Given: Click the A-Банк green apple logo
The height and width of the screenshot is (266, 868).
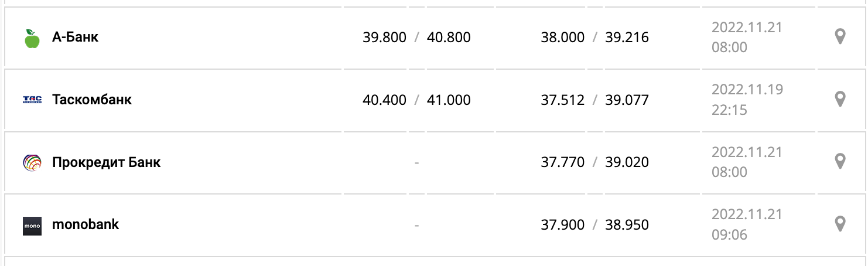Looking at the screenshot, I should pyautogui.click(x=32, y=38).
